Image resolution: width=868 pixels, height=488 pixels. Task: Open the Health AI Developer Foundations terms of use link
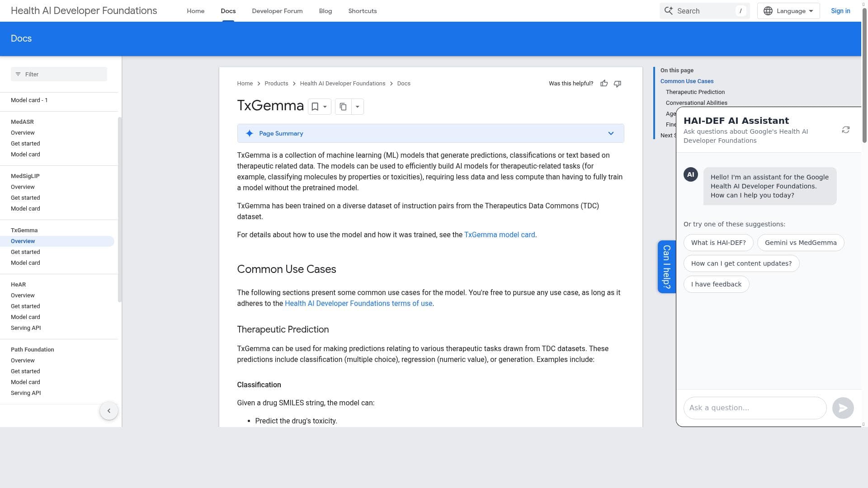[x=359, y=304]
